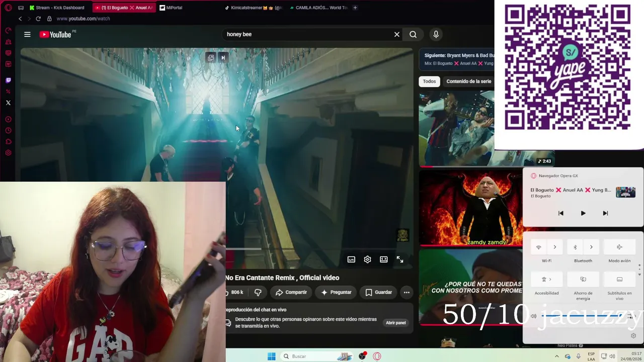
Task: Open the zamdy zamdy suggested video
Action: coord(470,208)
